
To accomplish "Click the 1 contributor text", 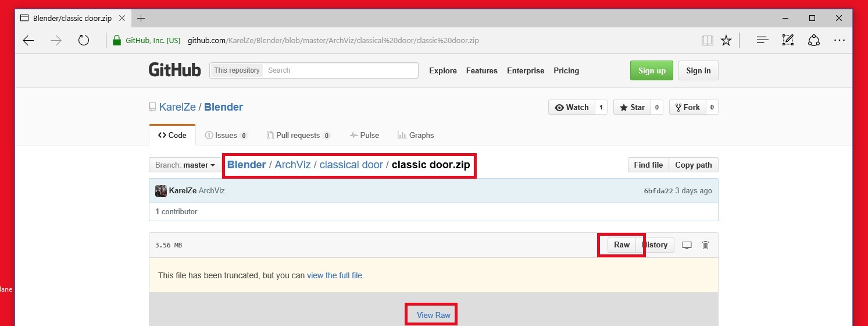I will coord(176,212).
